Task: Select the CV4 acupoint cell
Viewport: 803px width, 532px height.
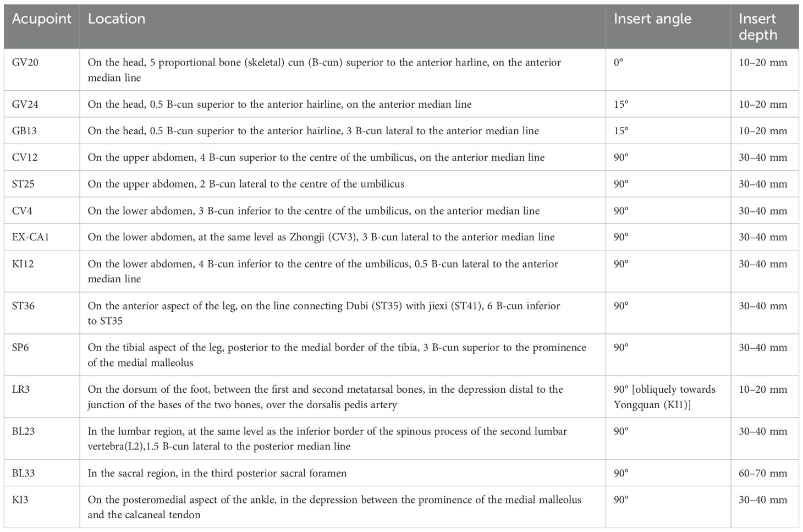Action: [22, 211]
